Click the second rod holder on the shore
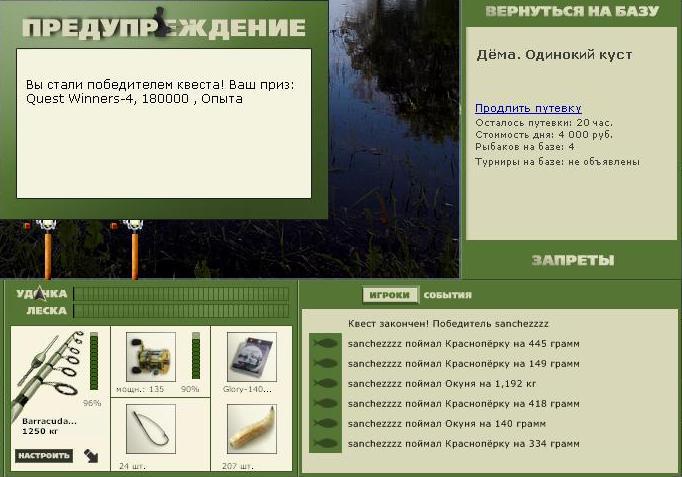 point(134,249)
